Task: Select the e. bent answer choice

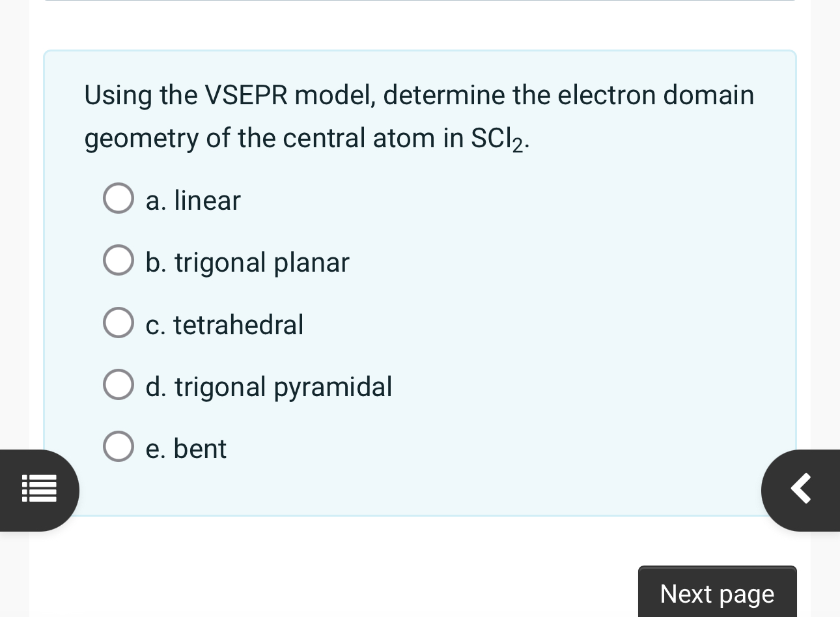Action: pyautogui.click(x=118, y=446)
